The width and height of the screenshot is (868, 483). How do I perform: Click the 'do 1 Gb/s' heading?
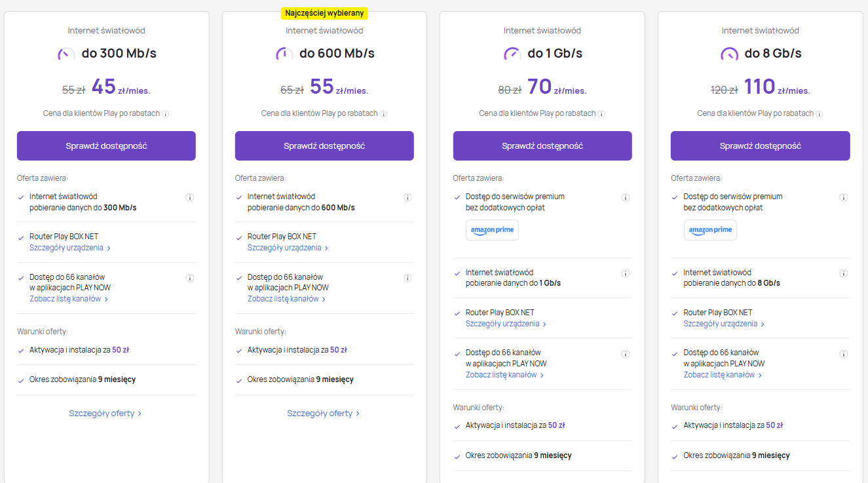(555, 53)
